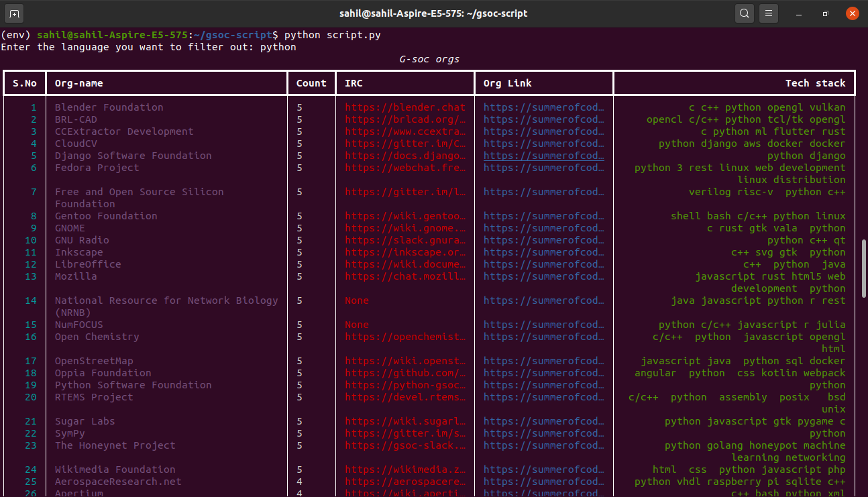Open the CCExtractor IRC link
Image resolution: width=868 pixels, height=497 pixels.
click(x=405, y=131)
